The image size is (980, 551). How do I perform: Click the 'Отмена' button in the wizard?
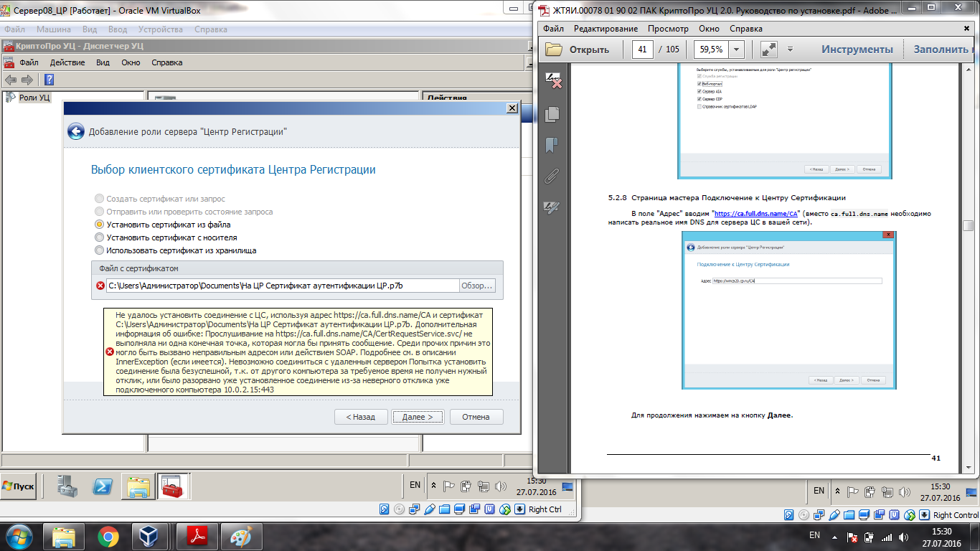(x=476, y=417)
